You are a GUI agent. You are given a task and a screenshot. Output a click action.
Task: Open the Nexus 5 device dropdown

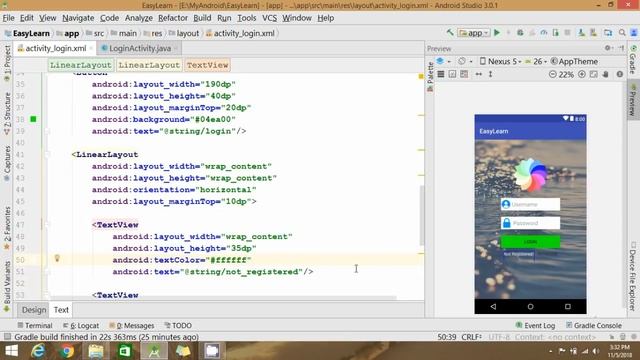click(x=500, y=61)
